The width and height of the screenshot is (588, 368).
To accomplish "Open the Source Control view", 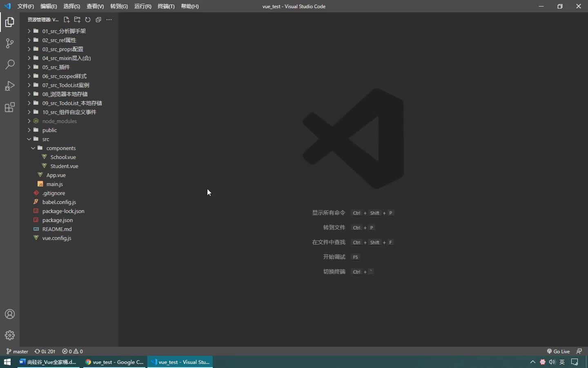I will click(10, 43).
